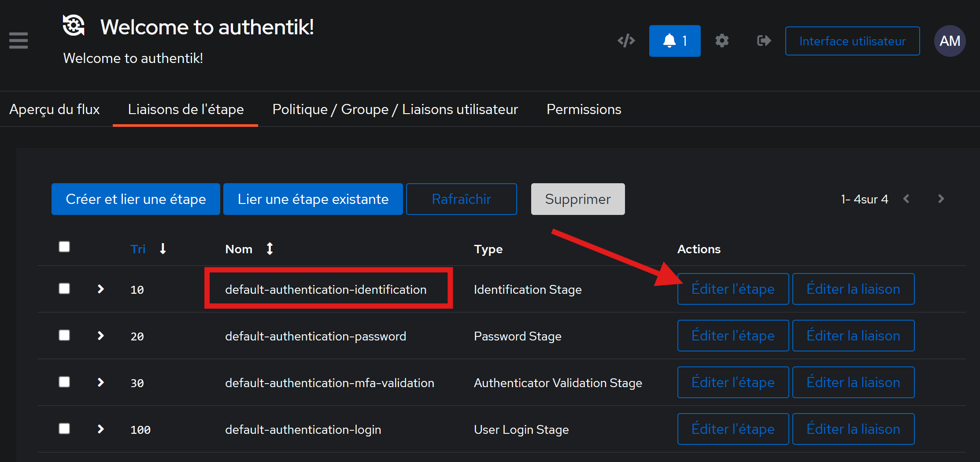Check the default-authentication-password row checkbox

pyautogui.click(x=64, y=335)
